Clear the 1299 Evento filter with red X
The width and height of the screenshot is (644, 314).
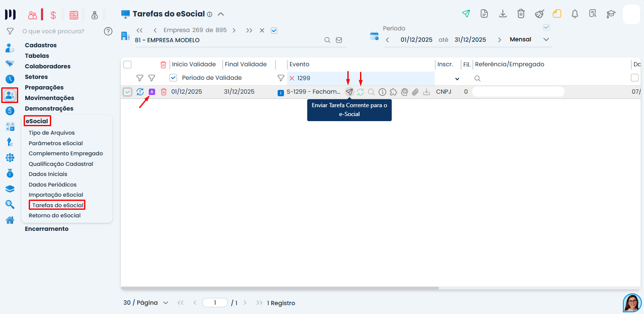[292, 78]
